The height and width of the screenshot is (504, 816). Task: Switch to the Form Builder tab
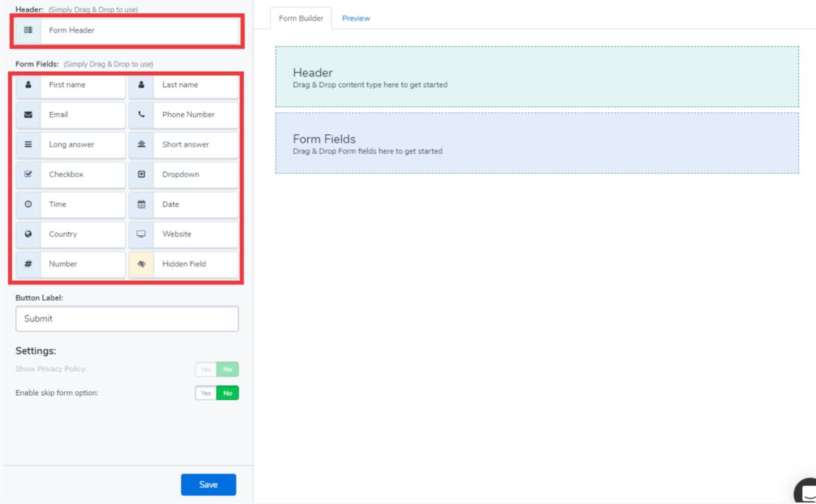pos(301,19)
